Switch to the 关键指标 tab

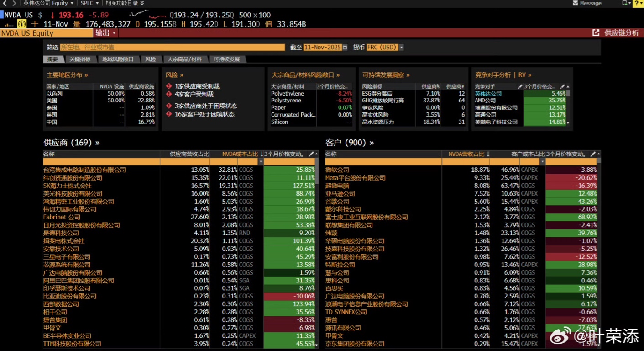click(80, 59)
